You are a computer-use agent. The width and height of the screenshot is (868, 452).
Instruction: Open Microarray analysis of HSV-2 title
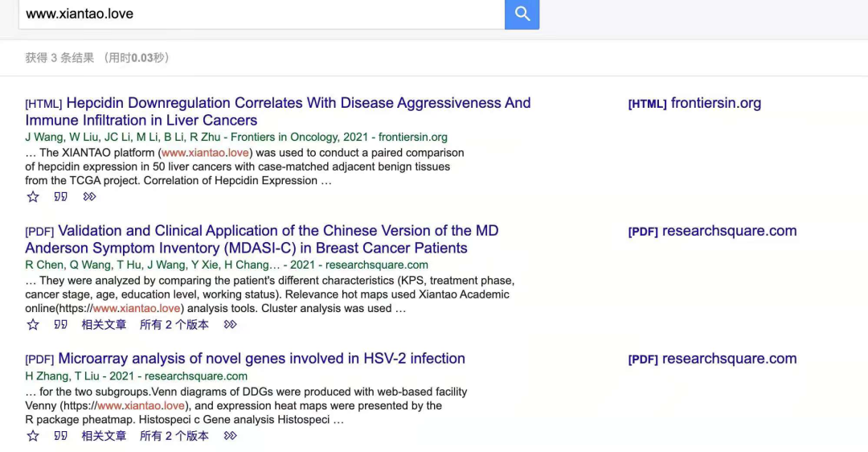(261, 359)
